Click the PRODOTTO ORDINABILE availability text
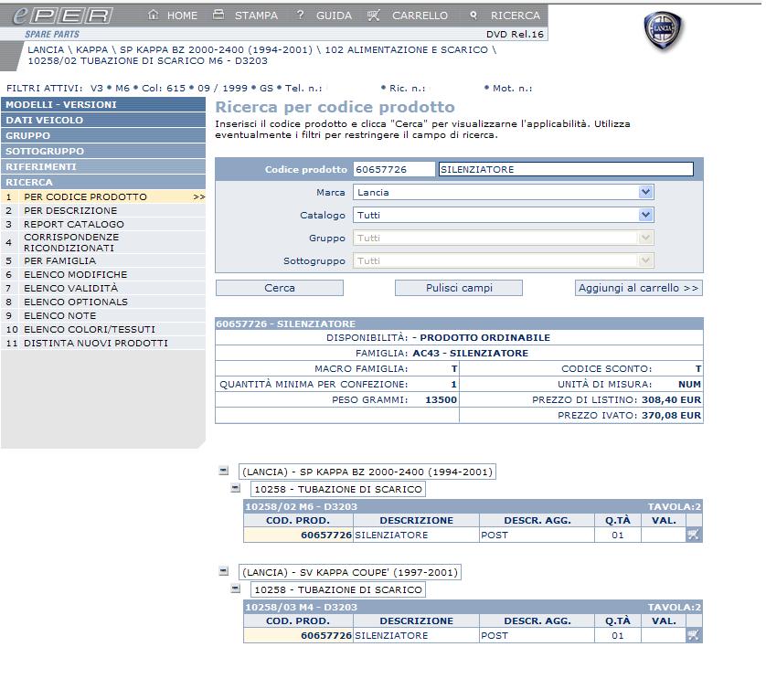The height and width of the screenshot is (700, 766). pos(485,337)
